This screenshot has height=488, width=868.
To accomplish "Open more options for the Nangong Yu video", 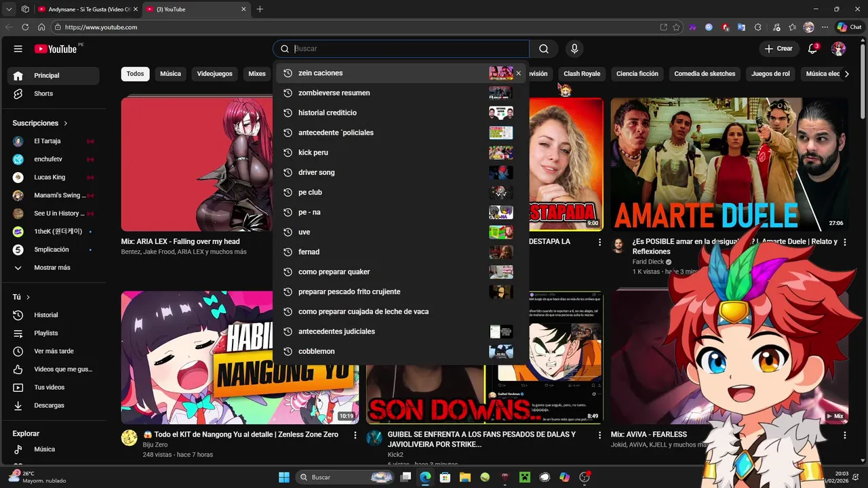I will [x=355, y=435].
